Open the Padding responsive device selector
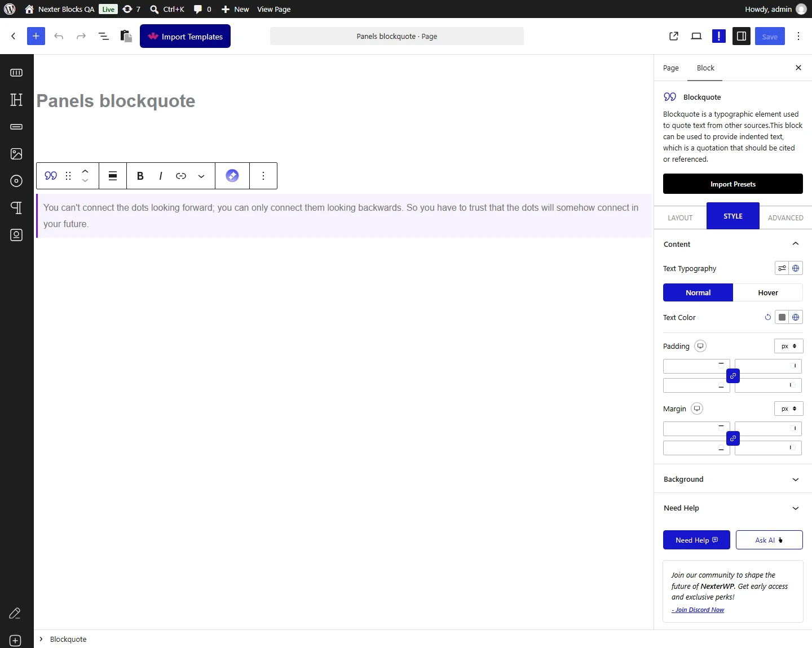 point(700,346)
